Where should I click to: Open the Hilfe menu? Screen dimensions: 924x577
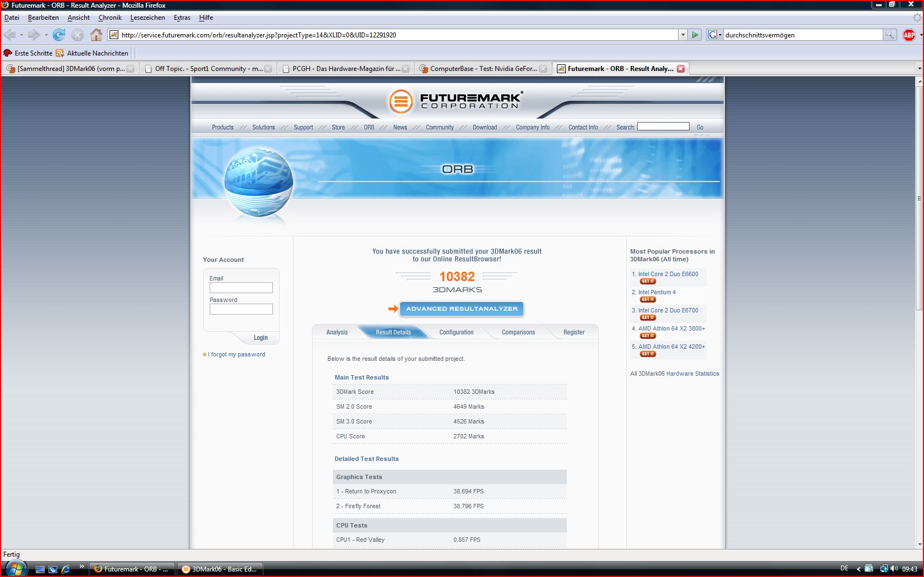pos(206,18)
